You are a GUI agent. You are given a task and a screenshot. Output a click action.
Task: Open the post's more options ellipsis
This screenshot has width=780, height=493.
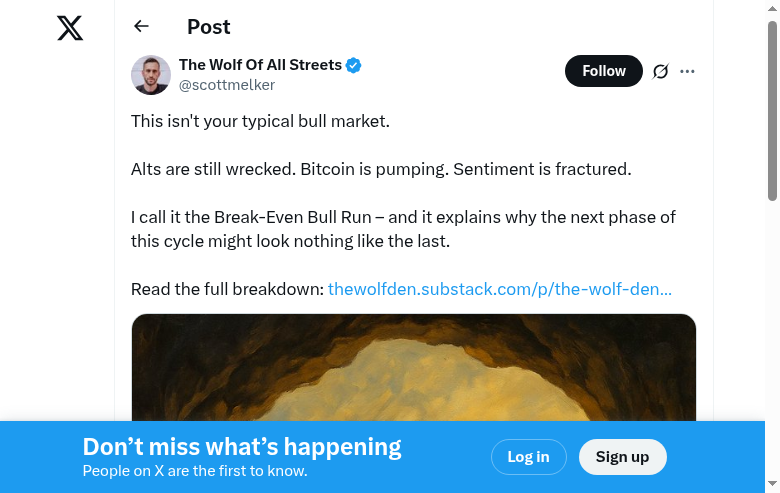(687, 71)
